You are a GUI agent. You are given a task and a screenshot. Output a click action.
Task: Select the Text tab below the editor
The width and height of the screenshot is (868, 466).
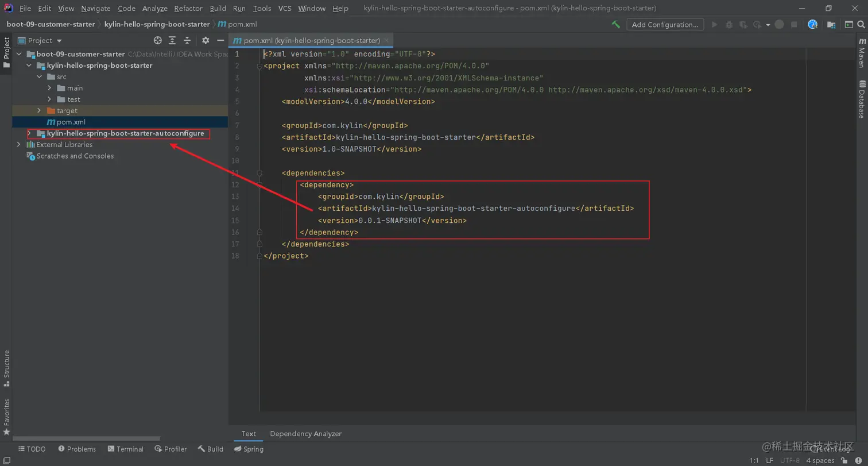(x=249, y=434)
